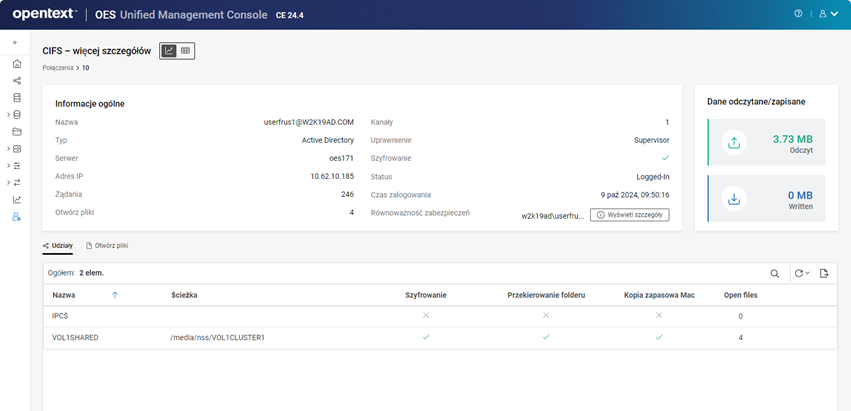Go to the Home icon in sidebar
This screenshot has height=411, width=851.
(17, 64)
